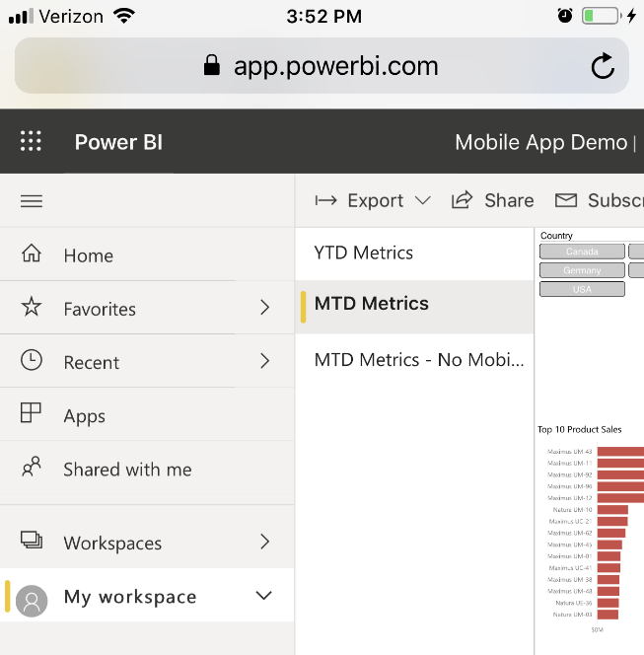The height and width of the screenshot is (655, 644).
Task: Go to Home in navigation pane
Action: click(x=147, y=254)
